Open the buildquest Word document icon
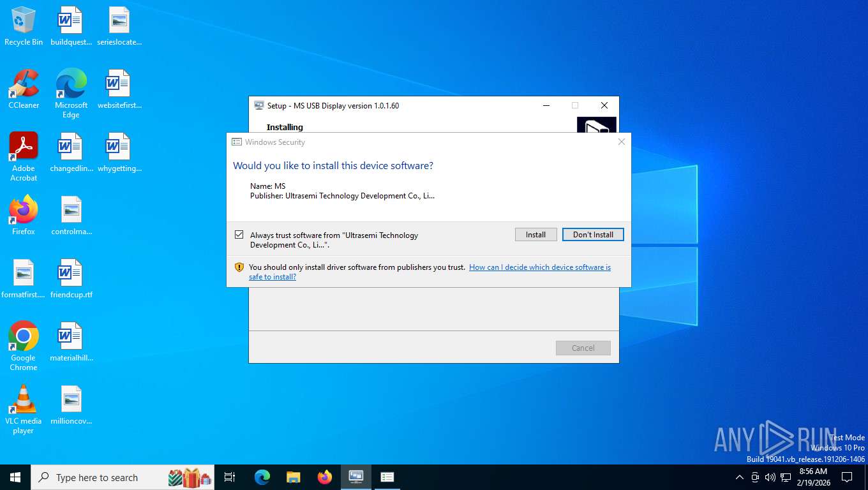Screen dimensions: 868x490 click(71, 26)
